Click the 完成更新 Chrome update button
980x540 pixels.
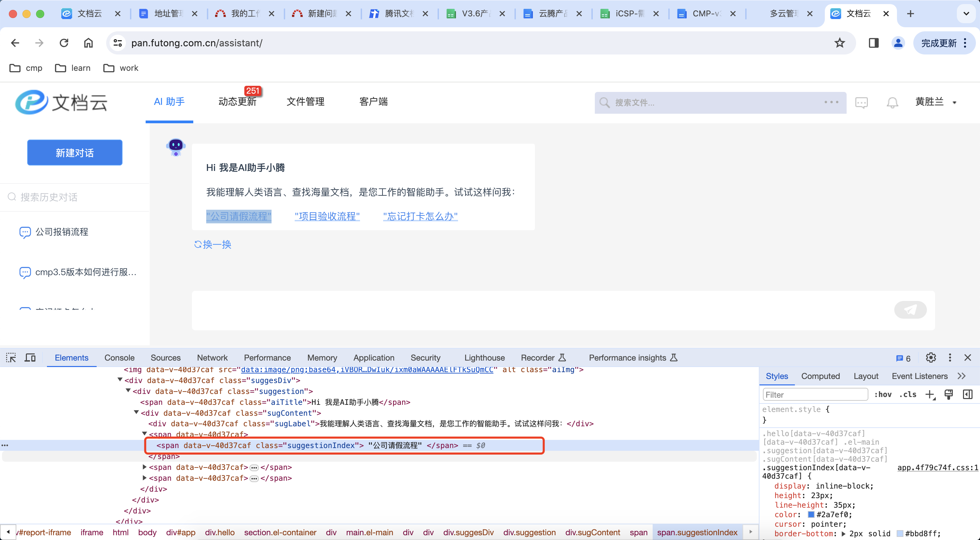(944, 43)
